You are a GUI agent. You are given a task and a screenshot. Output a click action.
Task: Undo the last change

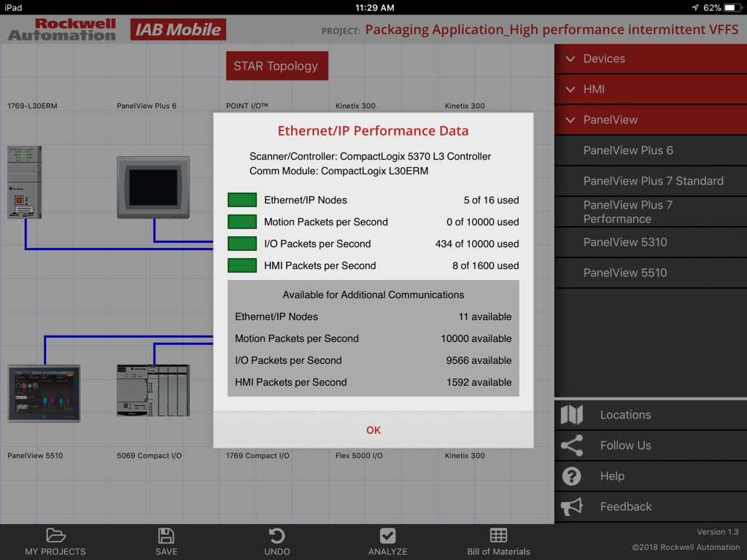point(277,542)
